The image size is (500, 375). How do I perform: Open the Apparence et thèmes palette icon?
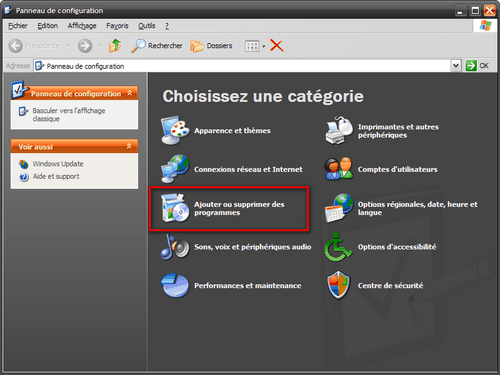175,130
